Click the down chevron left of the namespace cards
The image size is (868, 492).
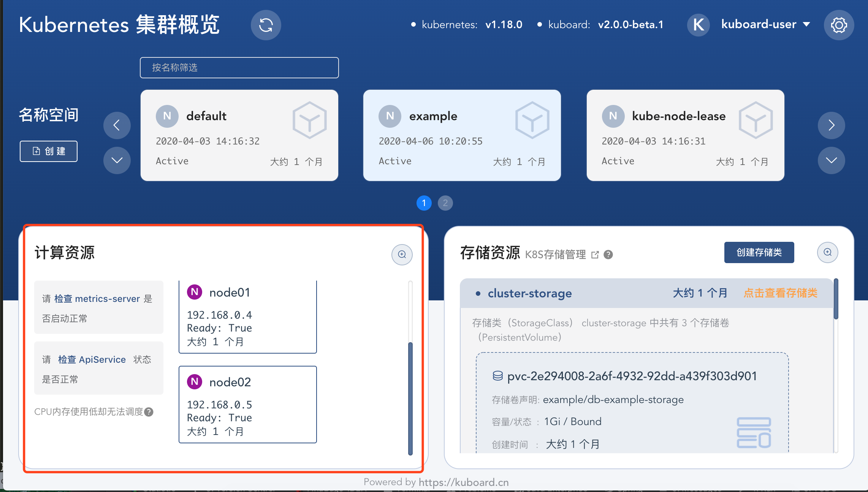point(117,160)
